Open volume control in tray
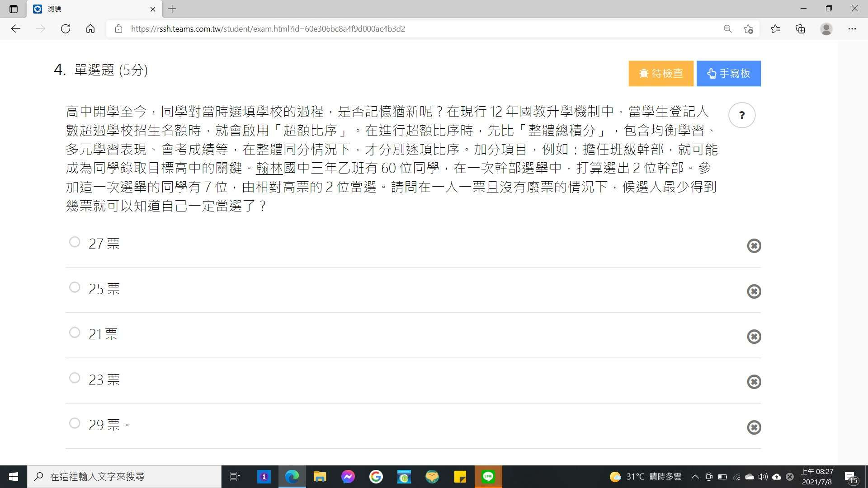Screen dimensions: 868x488 763,477
